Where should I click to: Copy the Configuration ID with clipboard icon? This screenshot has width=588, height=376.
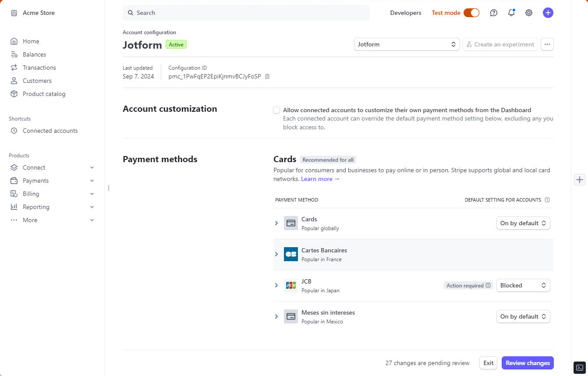[267, 76]
